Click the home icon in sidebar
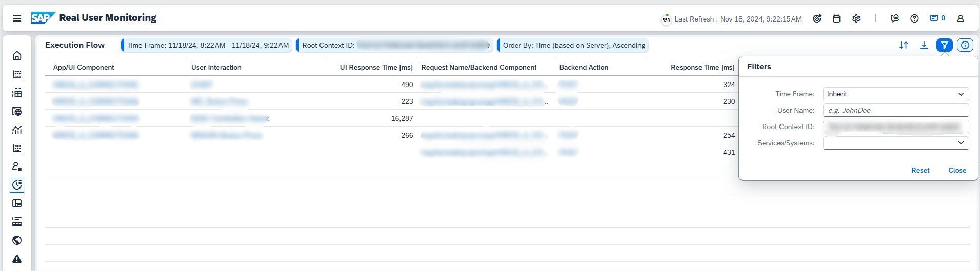This screenshot has height=271, width=980. click(17, 56)
